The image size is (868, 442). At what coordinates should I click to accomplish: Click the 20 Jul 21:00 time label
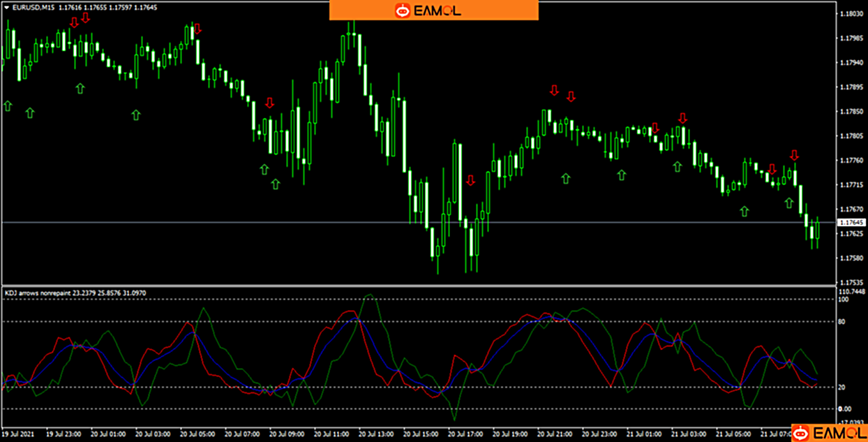tap(555, 434)
